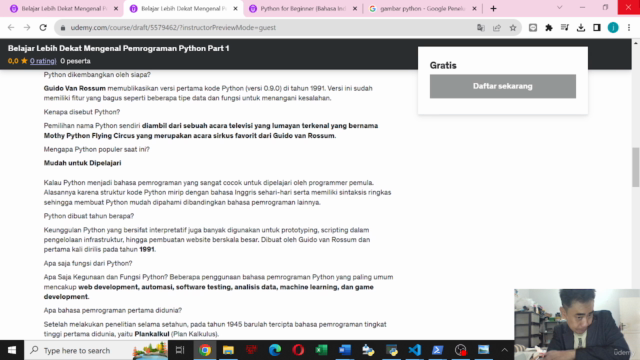Screen dimensions: 640x360
Task: Expand the tab search dropdown arrow
Action: click(560, 8)
